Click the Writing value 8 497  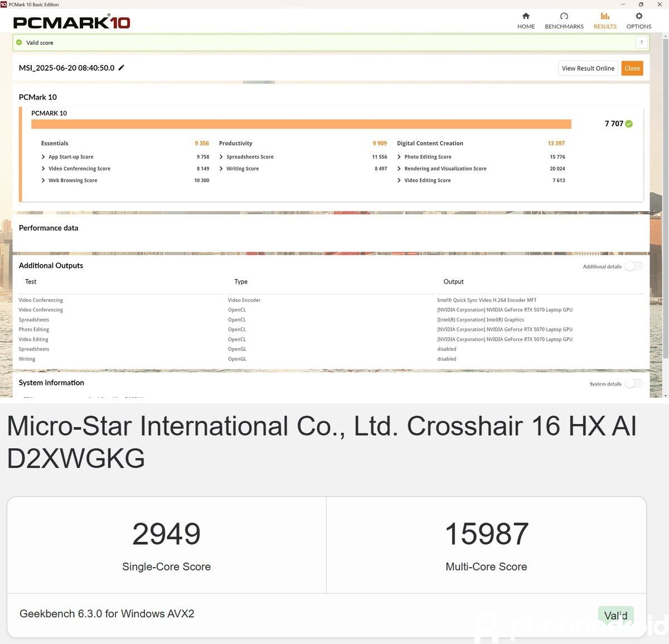click(381, 169)
